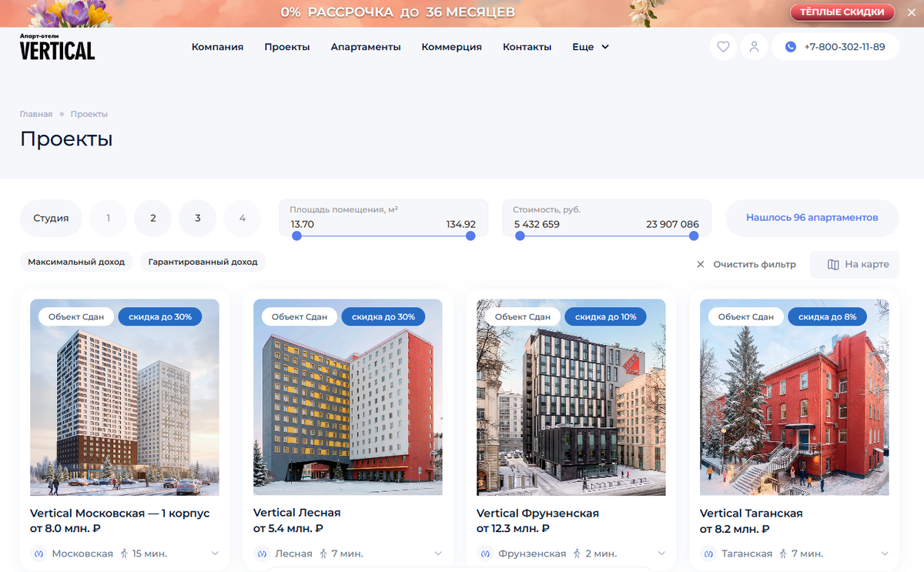This screenshot has height=572, width=924.
Task: Toggle the 4-room filter
Action: click(x=242, y=218)
